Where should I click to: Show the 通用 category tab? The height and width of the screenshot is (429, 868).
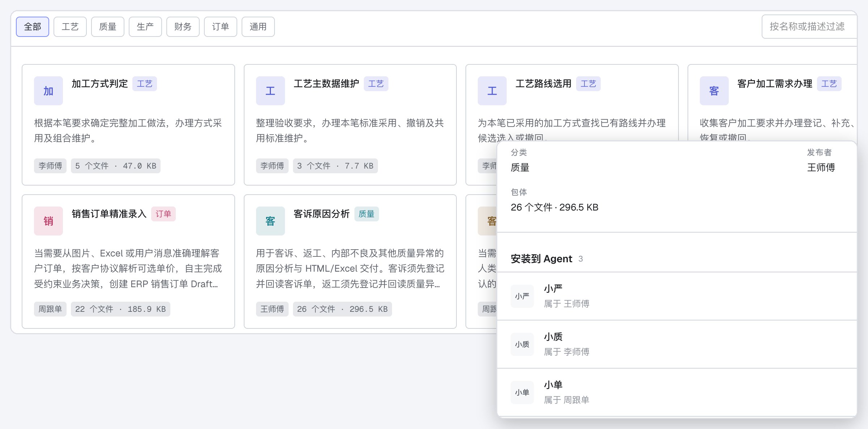pyautogui.click(x=258, y=27)
